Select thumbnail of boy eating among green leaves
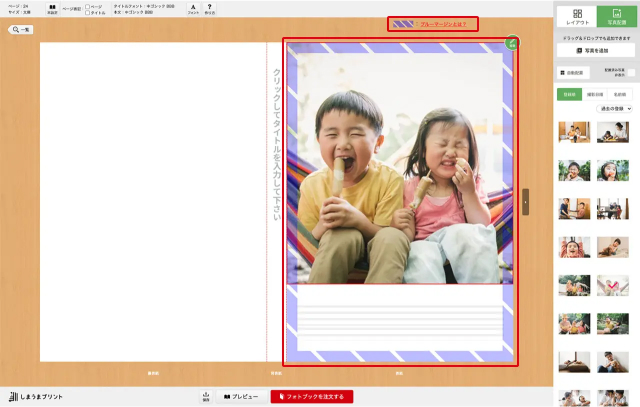 click(574, 170)
